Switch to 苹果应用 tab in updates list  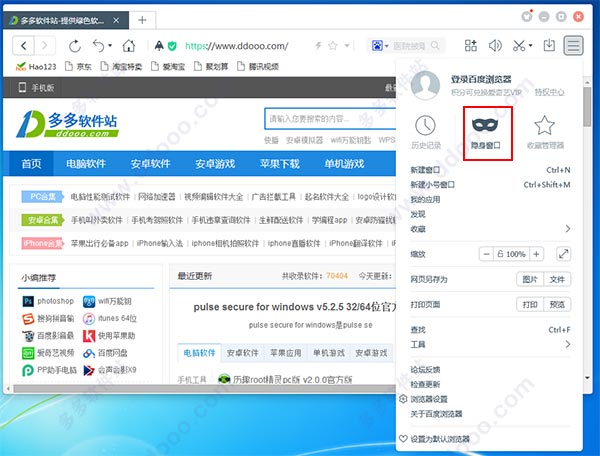click(x=285, y=353)
